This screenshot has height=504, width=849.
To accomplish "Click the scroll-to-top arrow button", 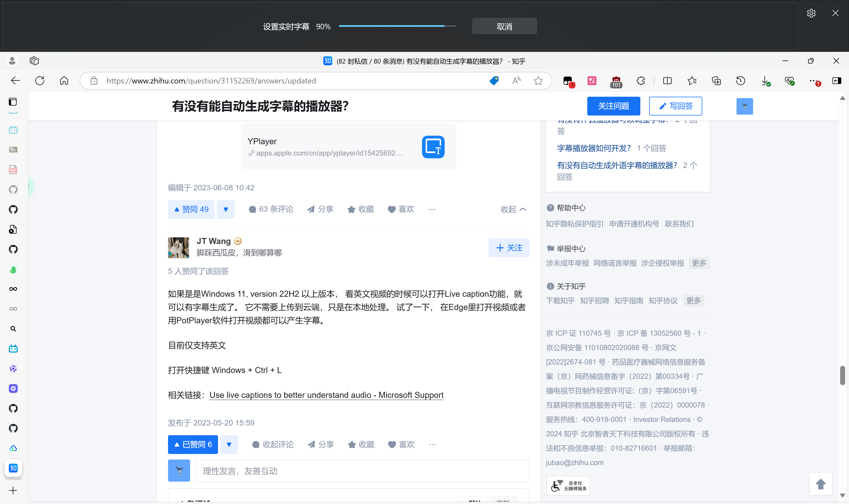I will point(821,484).
